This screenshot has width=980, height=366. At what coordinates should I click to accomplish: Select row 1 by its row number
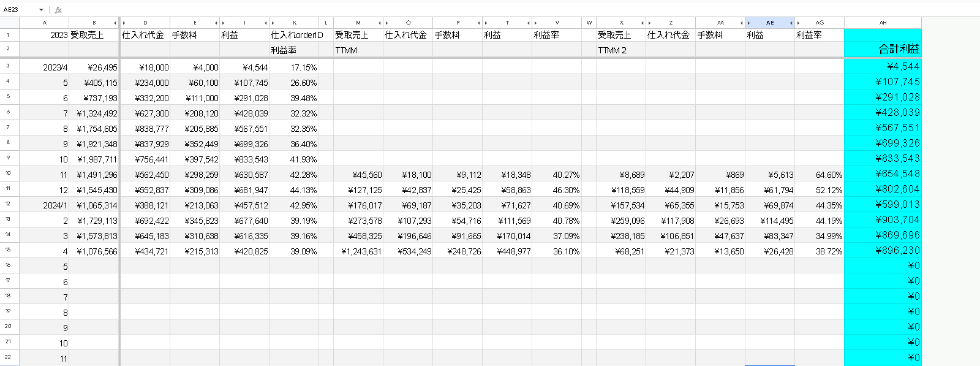(9, 35)
